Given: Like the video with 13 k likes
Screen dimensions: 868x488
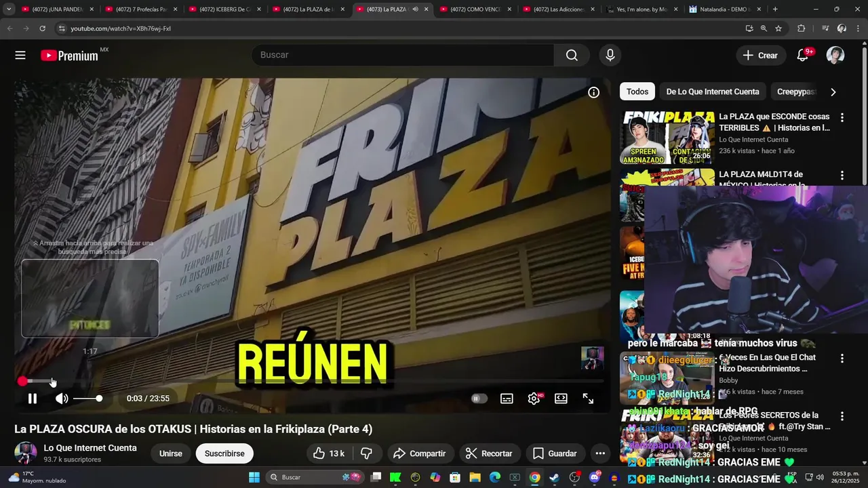Looking at the screenshot, I should [x=329, y=453].
